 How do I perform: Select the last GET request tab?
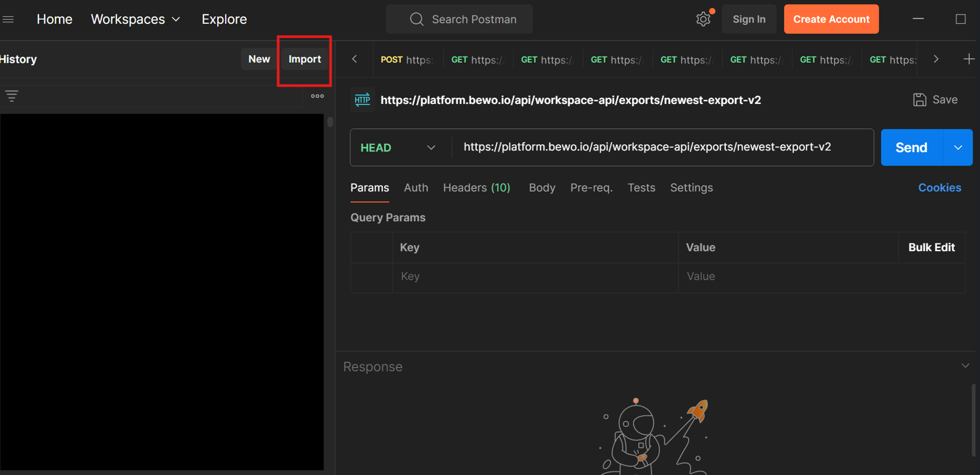893,59
